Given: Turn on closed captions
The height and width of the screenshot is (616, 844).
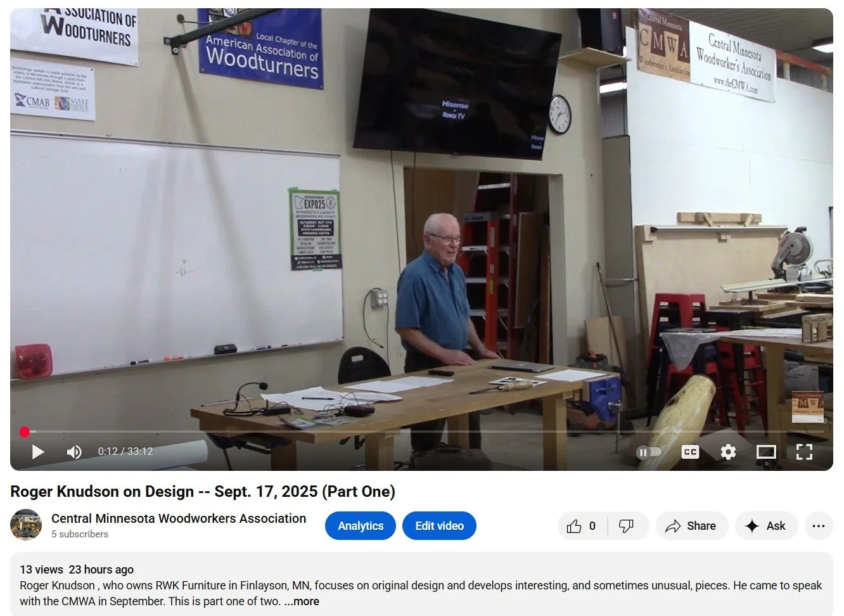Looking at the screenshot, I should tap(690, 452).
